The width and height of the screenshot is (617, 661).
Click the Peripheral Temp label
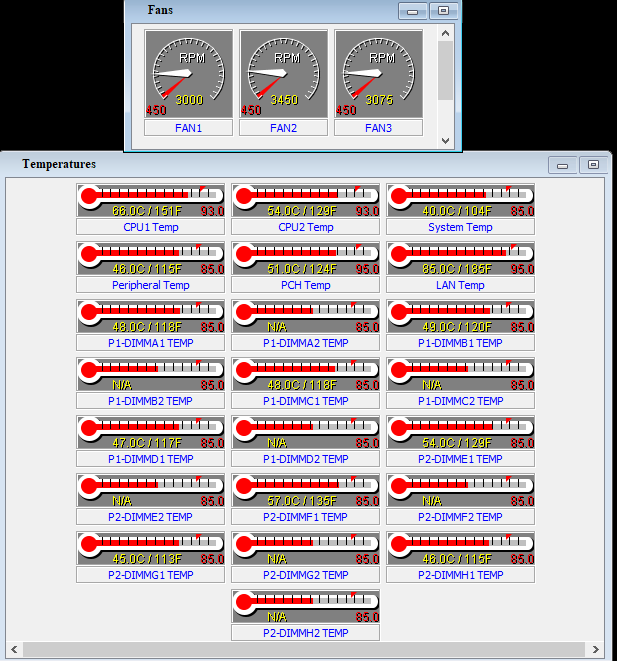click(150, 285)
